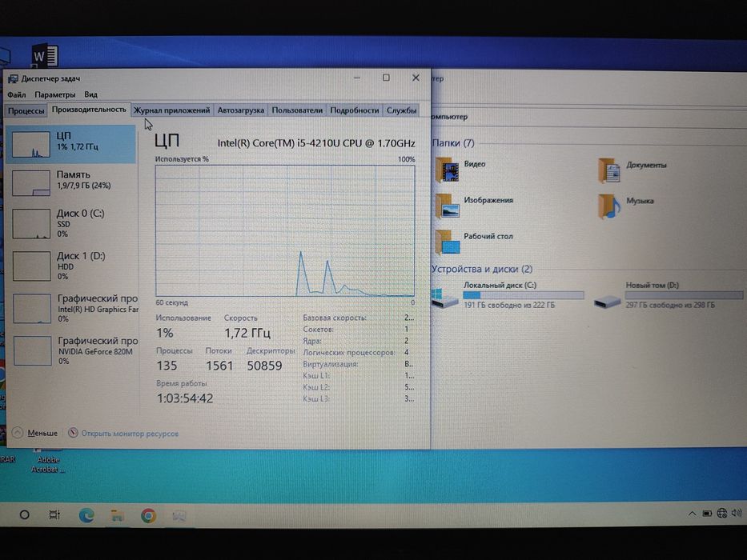Open Изображения folder in Explorer
Image resolution: width=747 pixels, height=560 pixels.
coord(447,206)
